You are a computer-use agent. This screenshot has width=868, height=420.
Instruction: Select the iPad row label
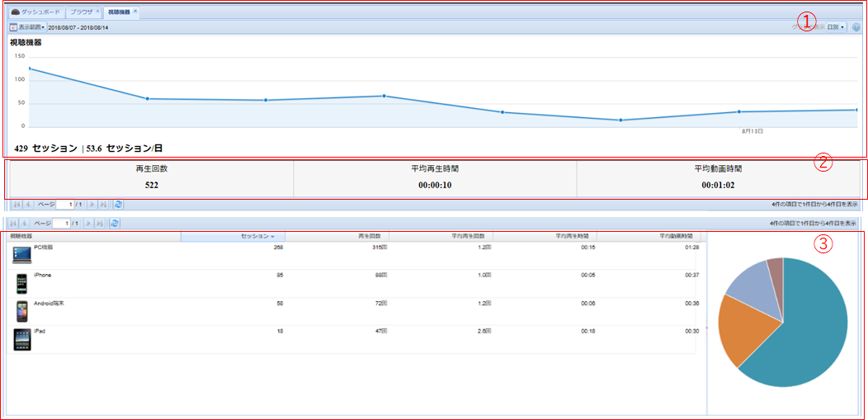tap(40, 331)
